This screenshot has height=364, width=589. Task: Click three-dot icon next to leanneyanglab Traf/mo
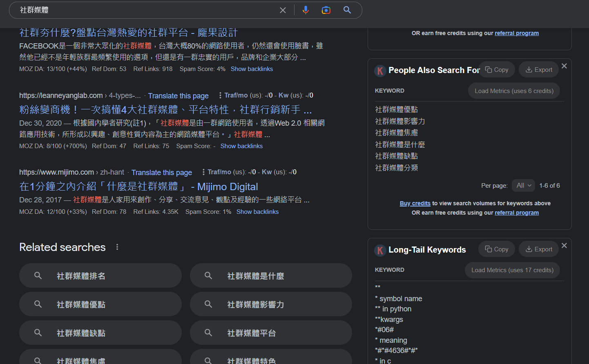pos(220,95)
